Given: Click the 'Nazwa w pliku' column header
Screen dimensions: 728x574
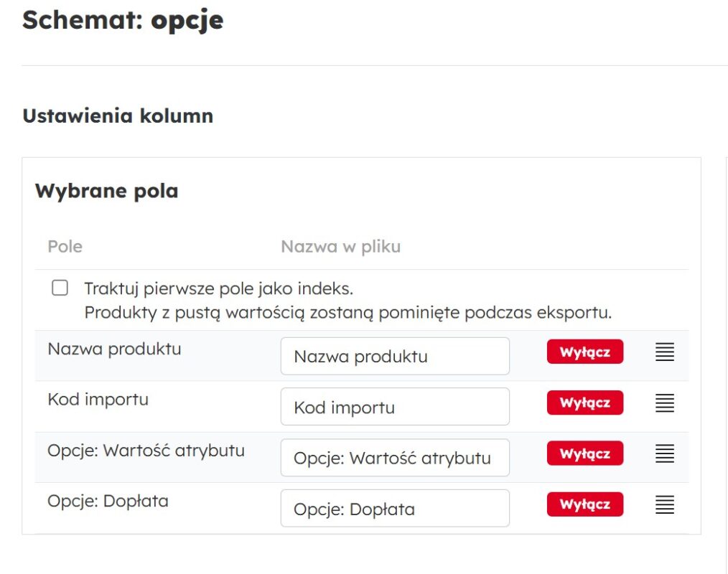Looking at the screenshot, I should 340,247.
